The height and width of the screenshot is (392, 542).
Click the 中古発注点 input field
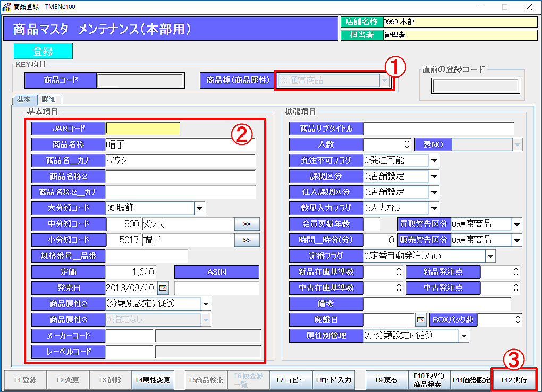501,288
